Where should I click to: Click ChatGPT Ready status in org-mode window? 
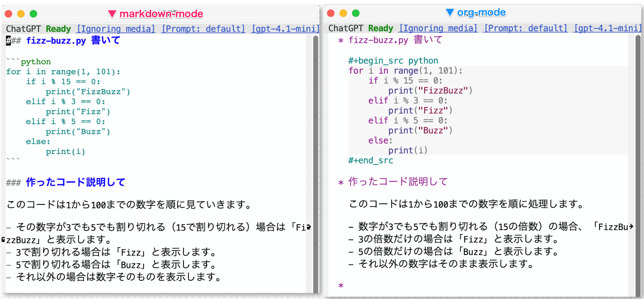[x=361, y=28]
